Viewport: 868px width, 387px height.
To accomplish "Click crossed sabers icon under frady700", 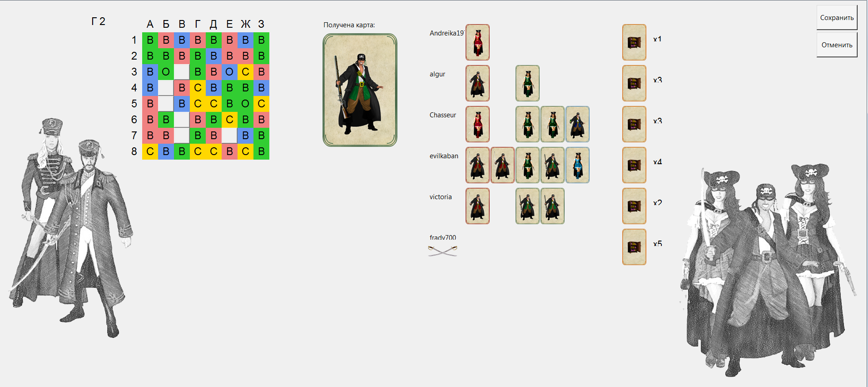I will tap(443, 251).
